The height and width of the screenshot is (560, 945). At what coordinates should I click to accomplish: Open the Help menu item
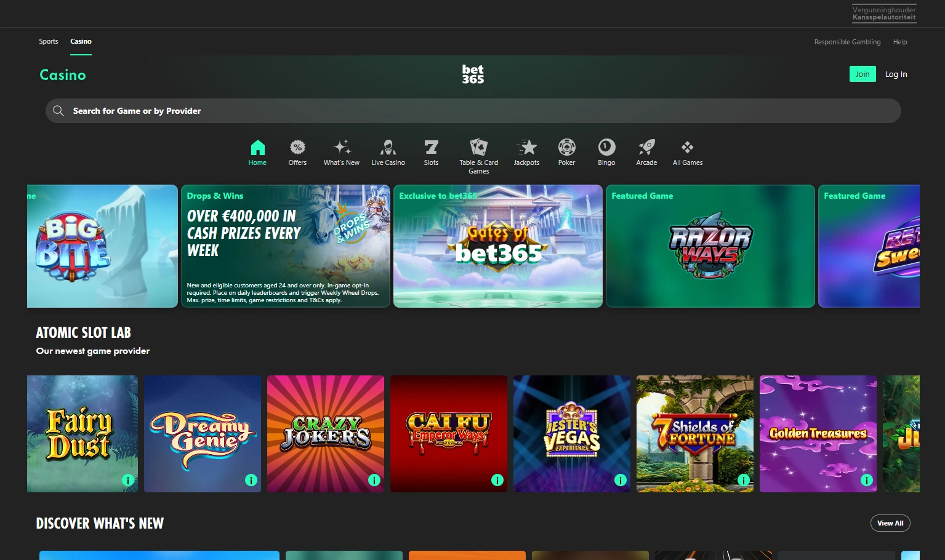899,42
